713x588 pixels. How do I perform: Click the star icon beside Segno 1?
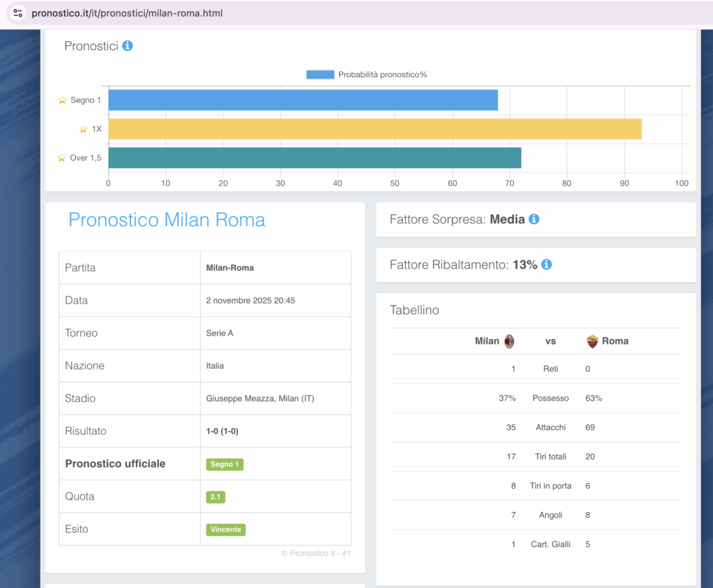[62, 100]
